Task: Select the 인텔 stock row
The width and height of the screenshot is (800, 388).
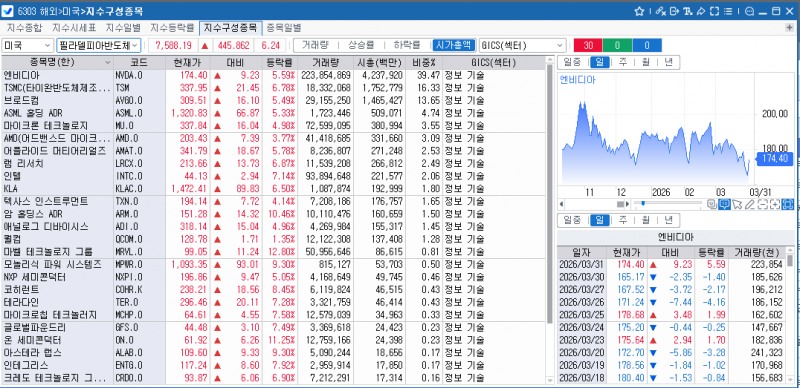Action: (x=273, y=176)
